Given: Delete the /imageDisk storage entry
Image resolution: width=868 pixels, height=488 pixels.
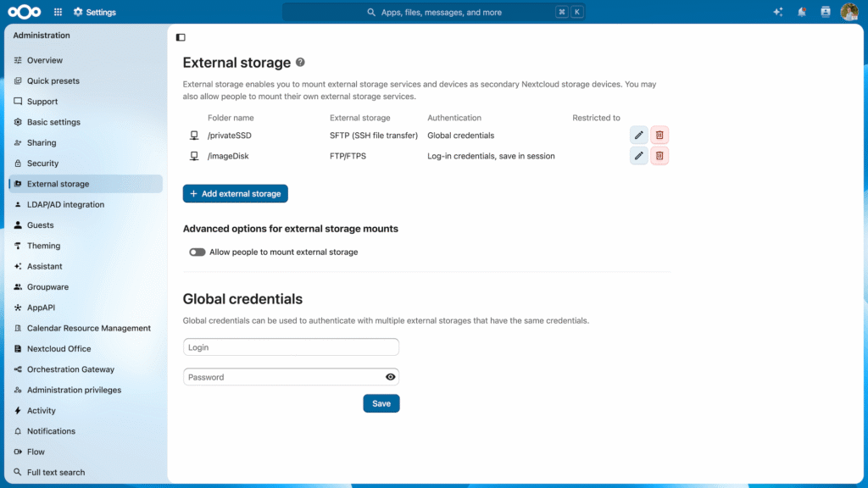Looking at the screenshot, I should point(659,156).
